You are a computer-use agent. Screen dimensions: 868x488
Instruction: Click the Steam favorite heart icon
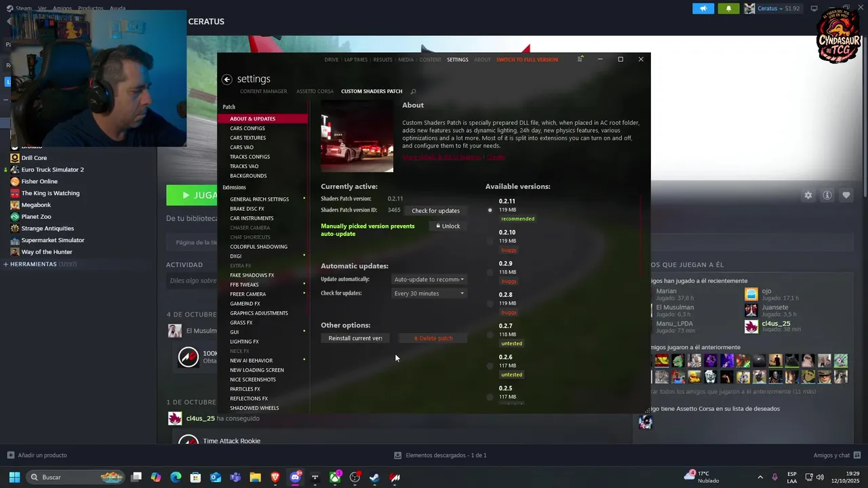point(846,195)
